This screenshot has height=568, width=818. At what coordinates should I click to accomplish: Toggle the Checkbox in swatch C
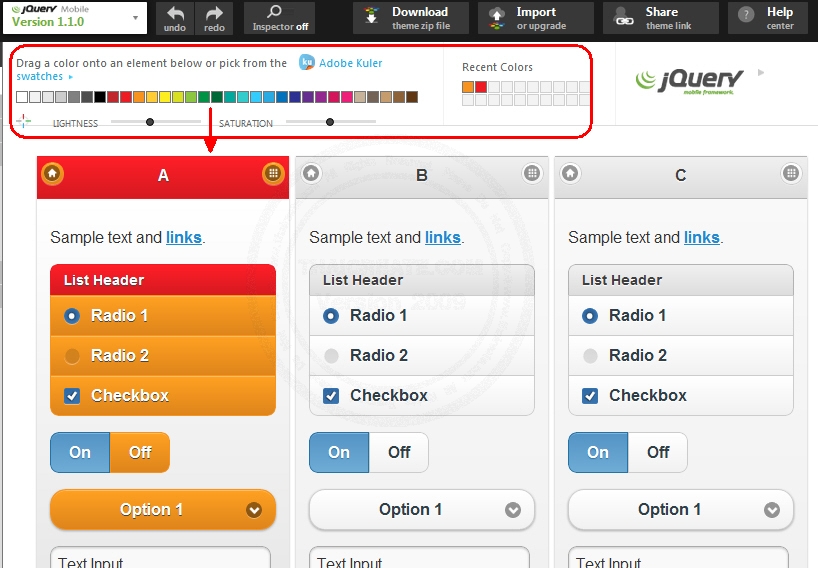point(681,395)
